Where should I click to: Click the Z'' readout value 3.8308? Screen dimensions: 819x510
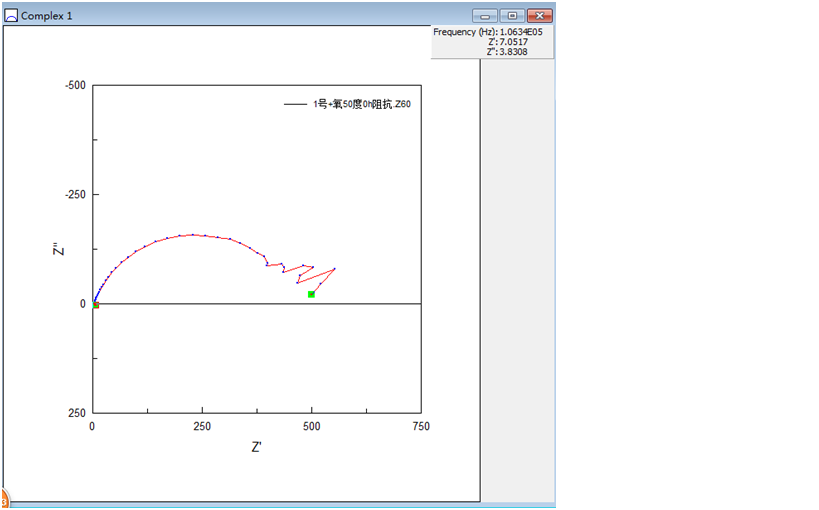click(x=513, y=52)
